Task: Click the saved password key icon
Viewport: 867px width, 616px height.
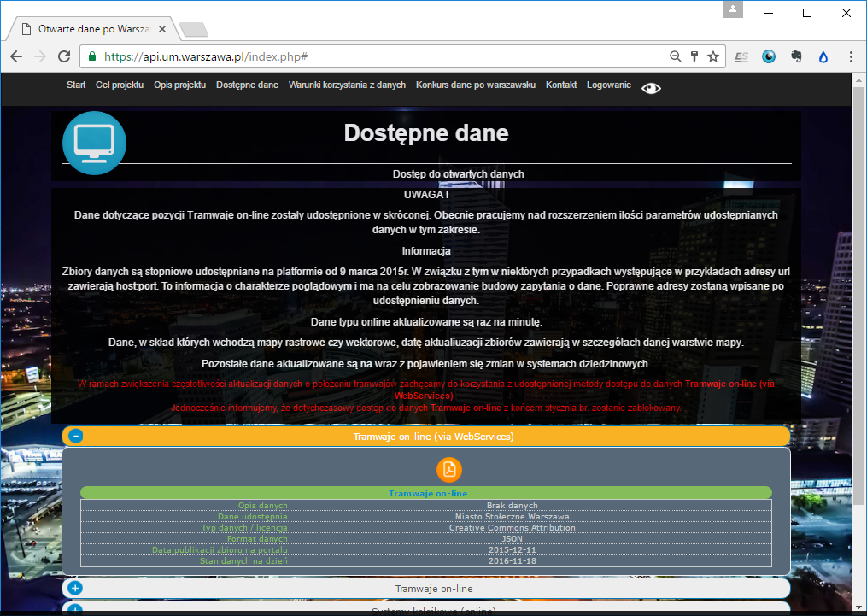Action: tap(694, 56)
